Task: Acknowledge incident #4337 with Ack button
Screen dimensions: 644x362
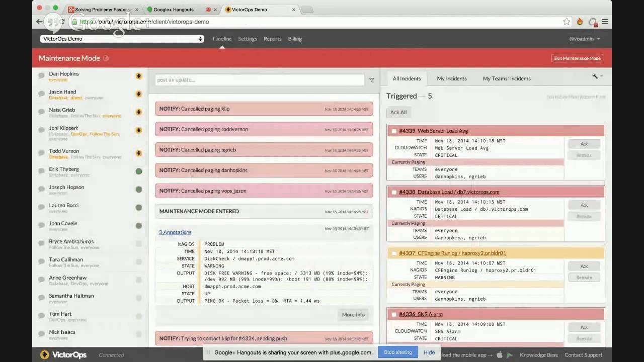Action: tap(584, 266)
